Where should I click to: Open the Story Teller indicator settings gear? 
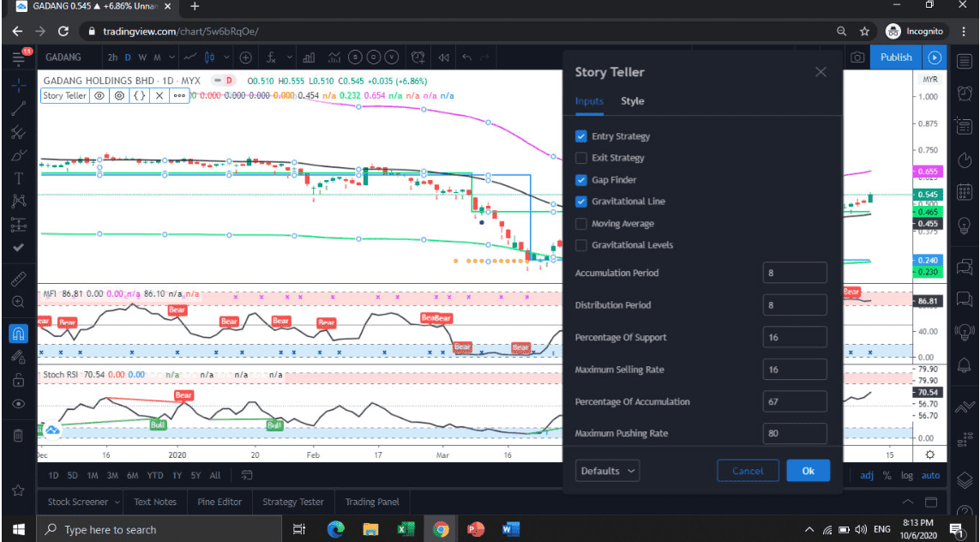pos(119,96)
